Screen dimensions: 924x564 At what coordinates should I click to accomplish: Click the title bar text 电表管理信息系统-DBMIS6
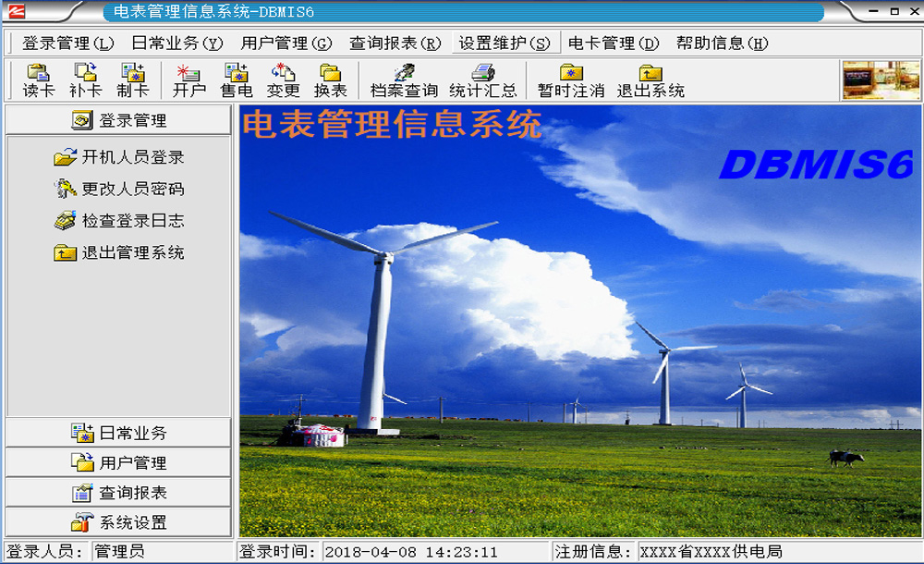[213, 11]
